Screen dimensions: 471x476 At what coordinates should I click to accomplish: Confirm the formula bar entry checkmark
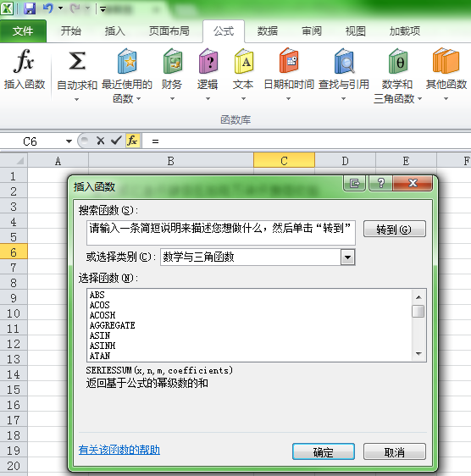[x=116, y=141]
